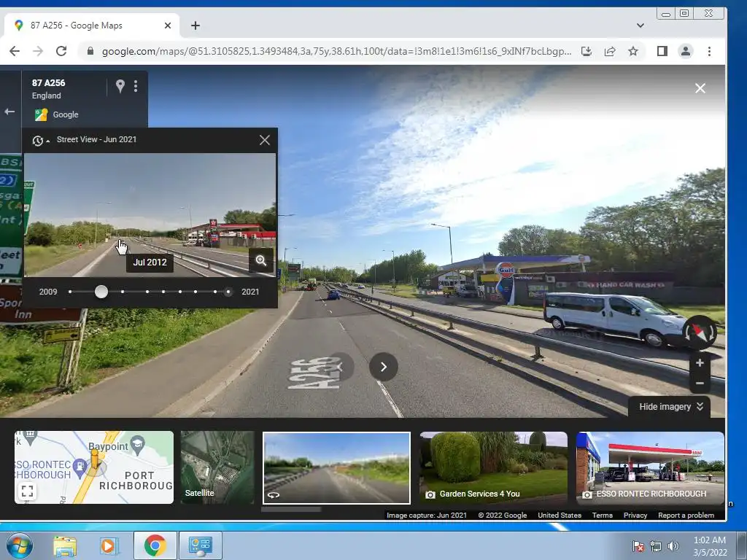Open the ESSO RONTEC RICHBOROUGH photo
747x560 pixels.
(650, 467)
